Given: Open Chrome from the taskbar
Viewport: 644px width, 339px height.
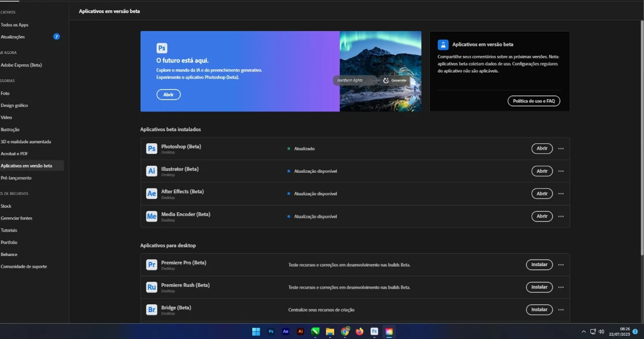Looking at the screenshot, I should pos(345,332).
